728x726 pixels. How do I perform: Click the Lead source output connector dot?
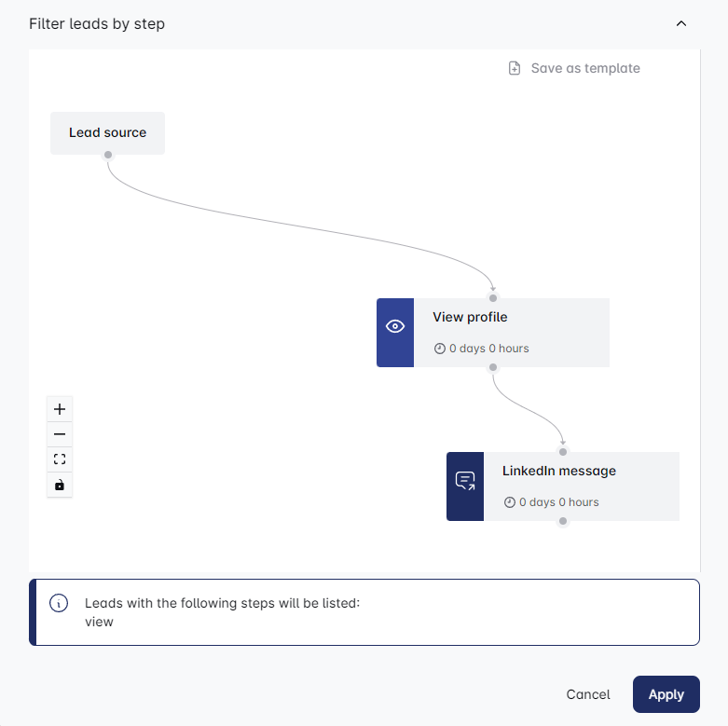pyautogui.click(x=108, y=155)
